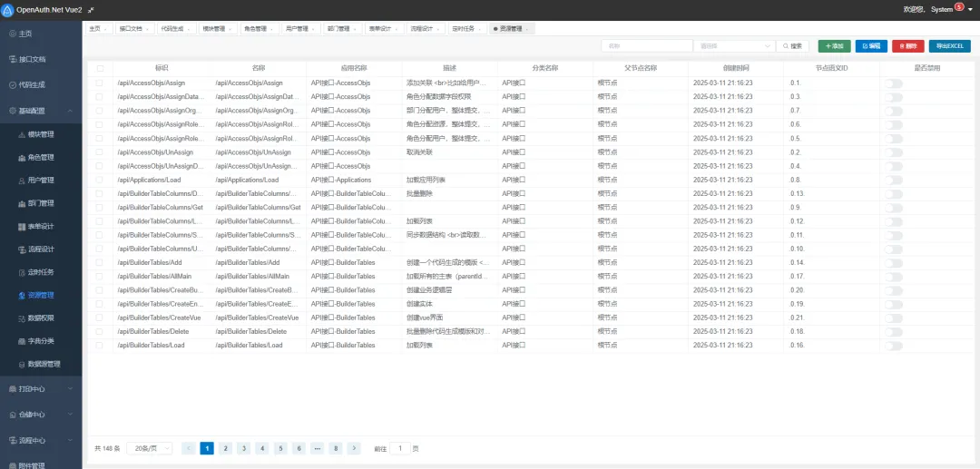
Task: Toggle 是否禁用 switch for /api/Applications/Load row
Action: pos(893,180)
